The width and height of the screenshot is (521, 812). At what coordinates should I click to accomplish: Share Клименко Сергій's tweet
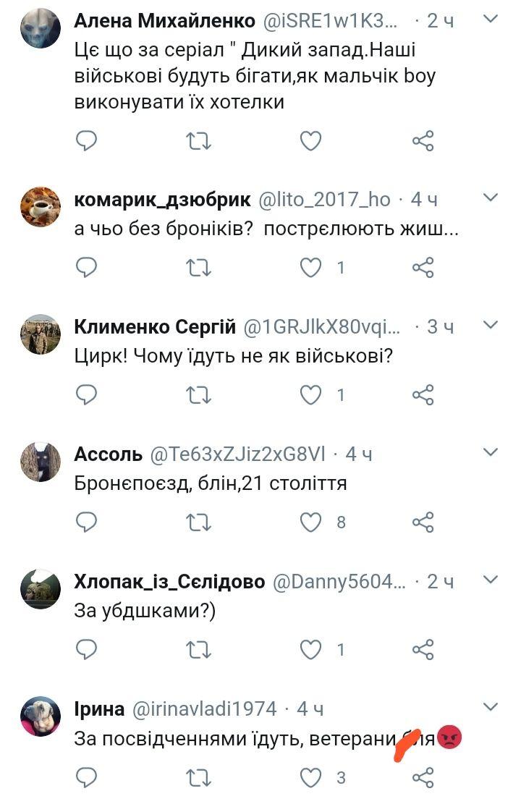tap(423, 394)
